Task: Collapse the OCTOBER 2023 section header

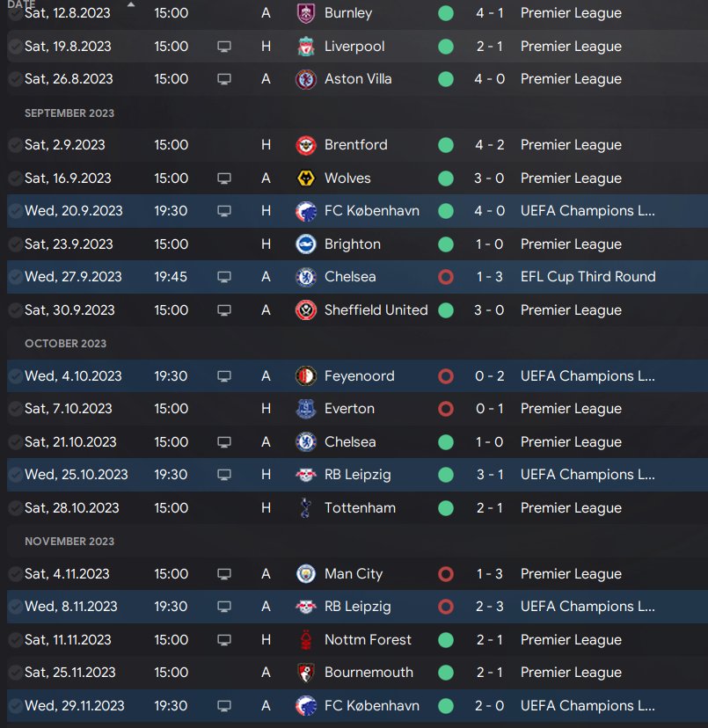Action: coord(65,344)
